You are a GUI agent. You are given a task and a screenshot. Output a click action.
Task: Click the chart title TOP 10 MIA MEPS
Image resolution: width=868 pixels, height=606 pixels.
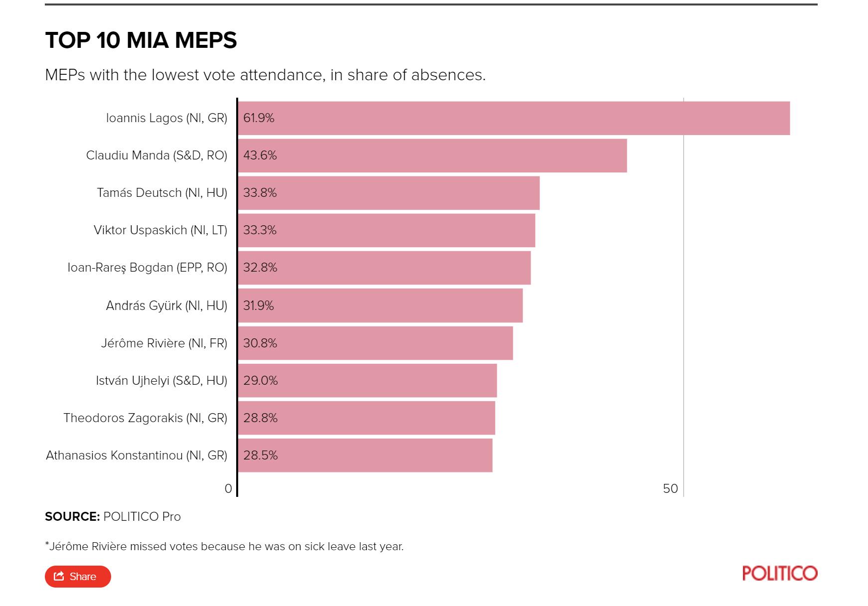(141, 40)
